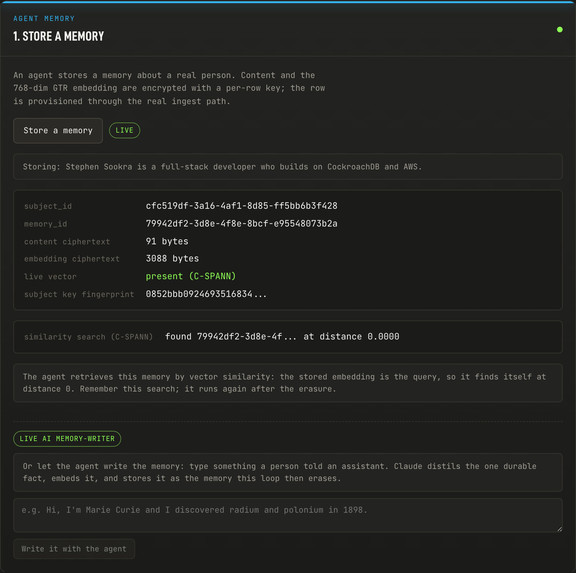Click the green status dot in header
This screenshot has width=576, height=573.
point(559,29)
